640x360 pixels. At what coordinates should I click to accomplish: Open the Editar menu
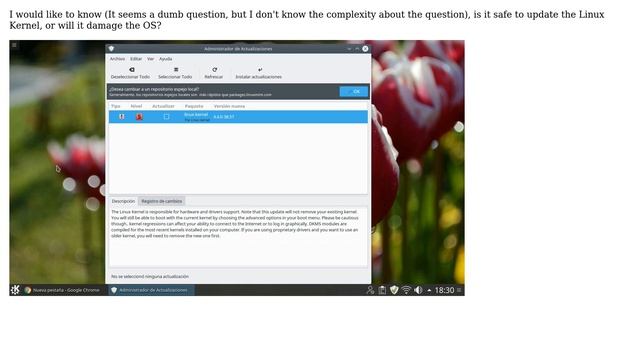coord(136,59)
